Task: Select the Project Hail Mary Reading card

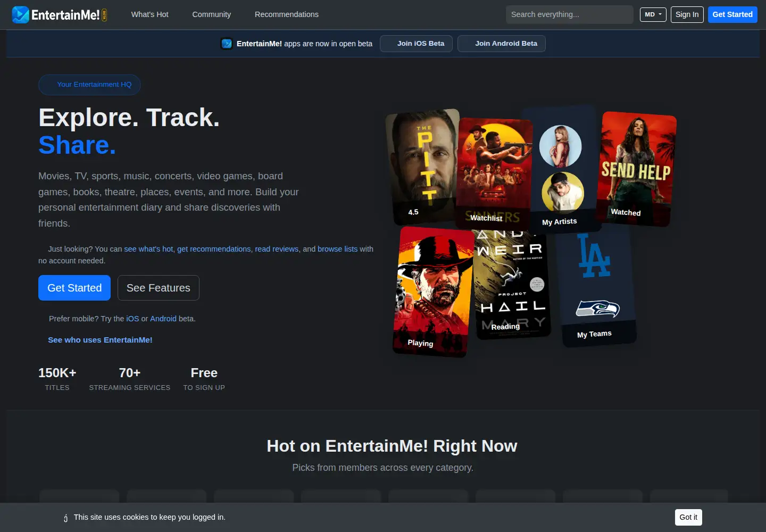Action: click(512, 285)
